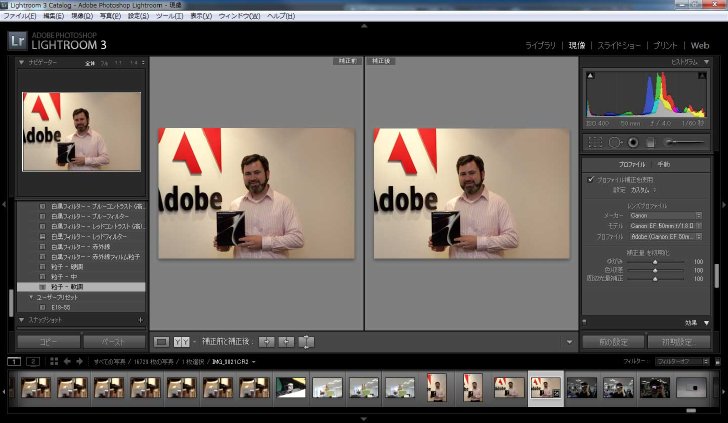Show secondary window display 2

click(33, 361)
